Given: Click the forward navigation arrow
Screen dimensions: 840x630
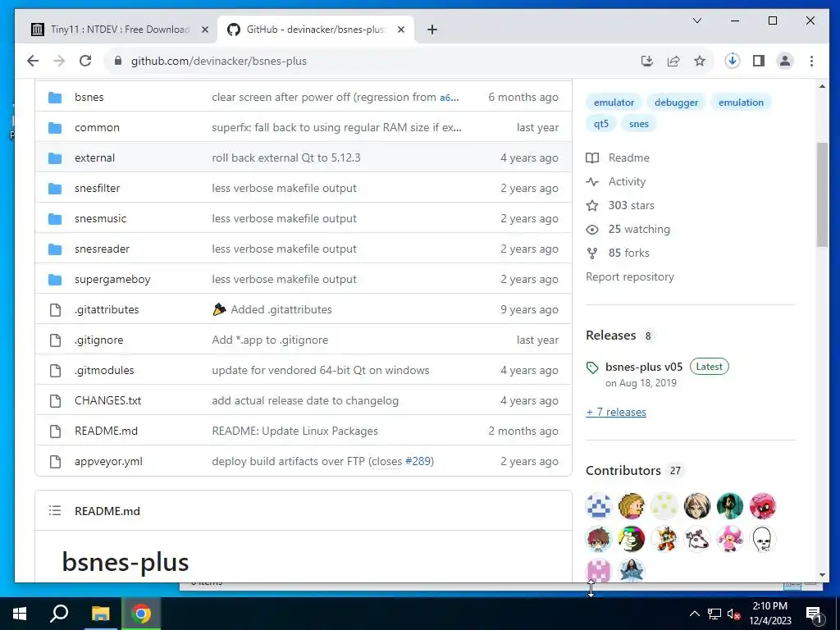Looking at the screenshot, I should 59,61.
